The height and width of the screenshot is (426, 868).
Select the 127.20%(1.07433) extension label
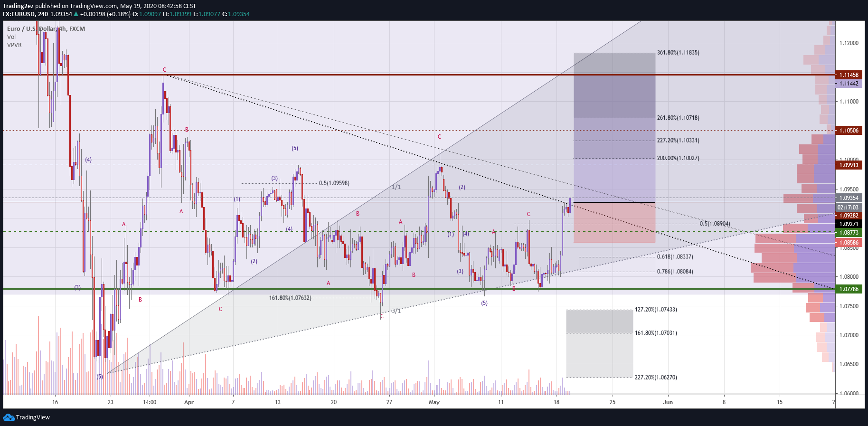point(656,310)
